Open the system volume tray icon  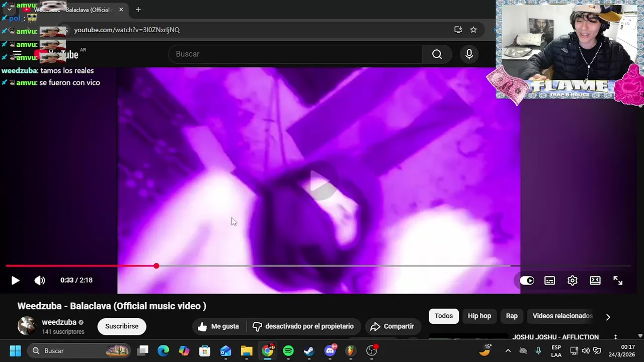pos(586,350)
